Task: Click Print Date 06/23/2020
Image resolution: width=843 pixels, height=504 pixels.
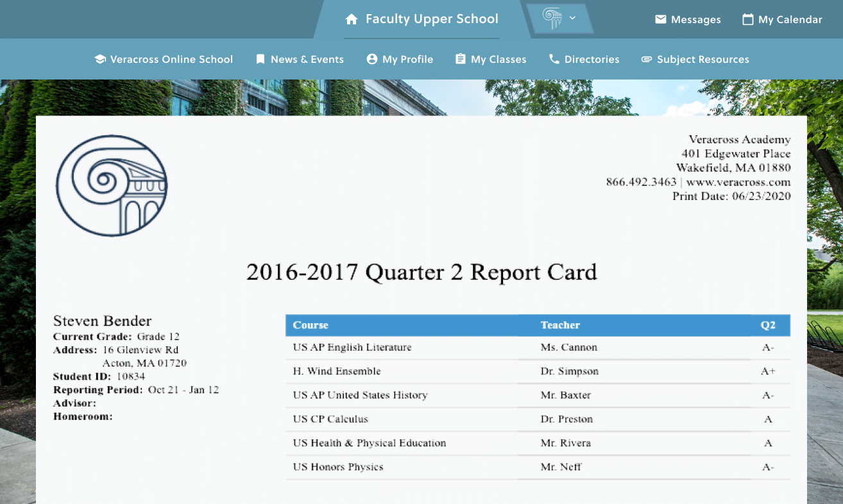Action: coord(731,196)
